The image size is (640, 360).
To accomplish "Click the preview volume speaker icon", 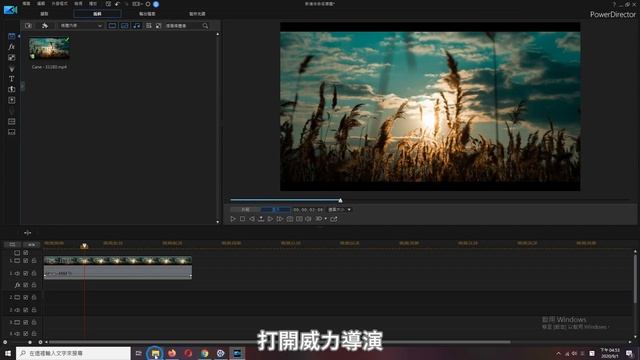I will [309, 219].
